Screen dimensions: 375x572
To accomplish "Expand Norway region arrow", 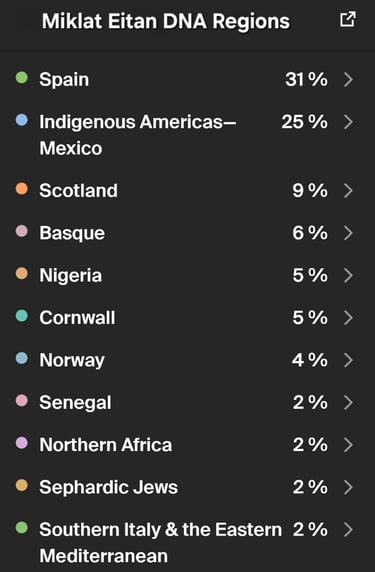I will pyautogui.click(x=348, y=360).
